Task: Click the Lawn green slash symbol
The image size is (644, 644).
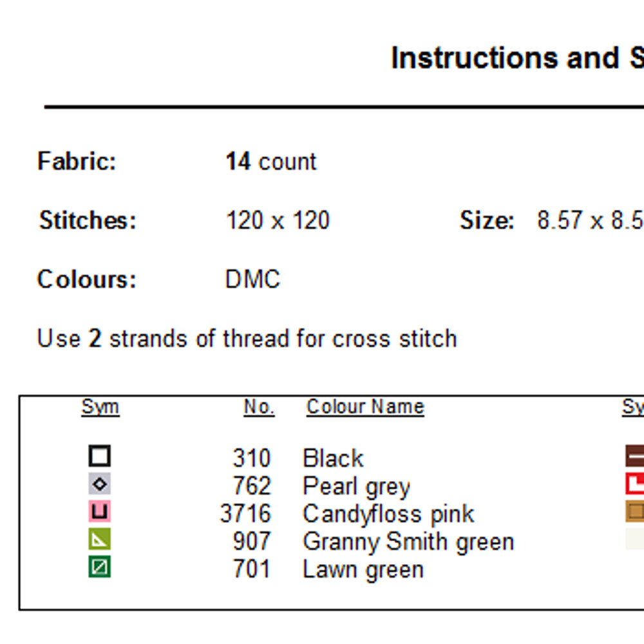Action: [100, 567]
